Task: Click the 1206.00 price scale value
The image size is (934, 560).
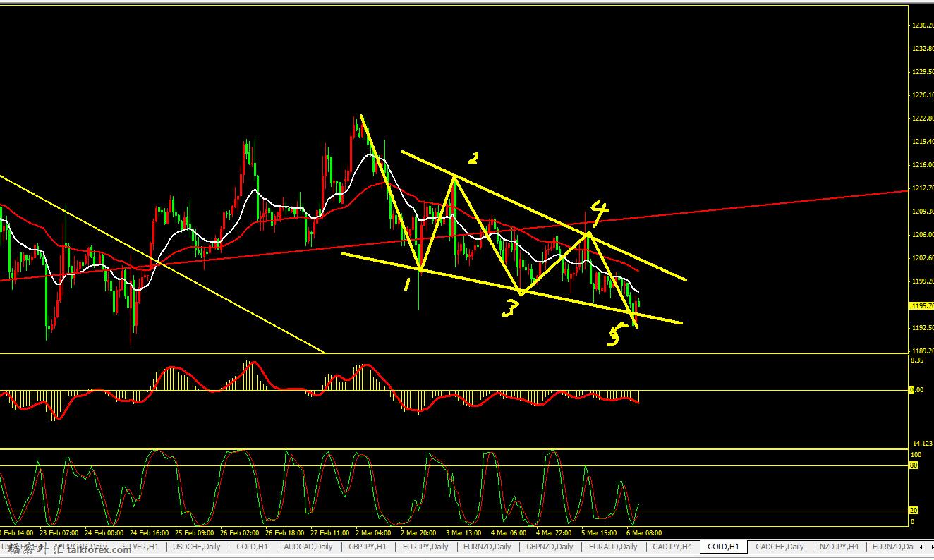Action: pyautogui.click(x=923, y=235)
